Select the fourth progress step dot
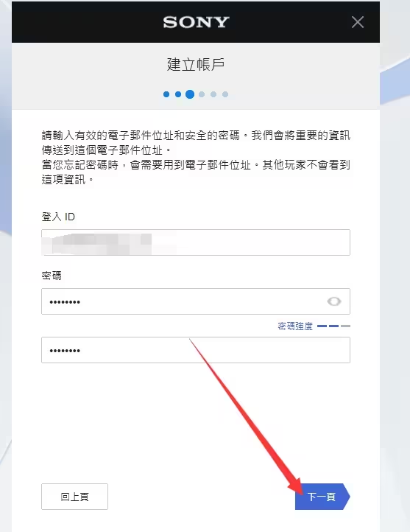This screenshot has height=532, width=410. [x=202, y=94]
